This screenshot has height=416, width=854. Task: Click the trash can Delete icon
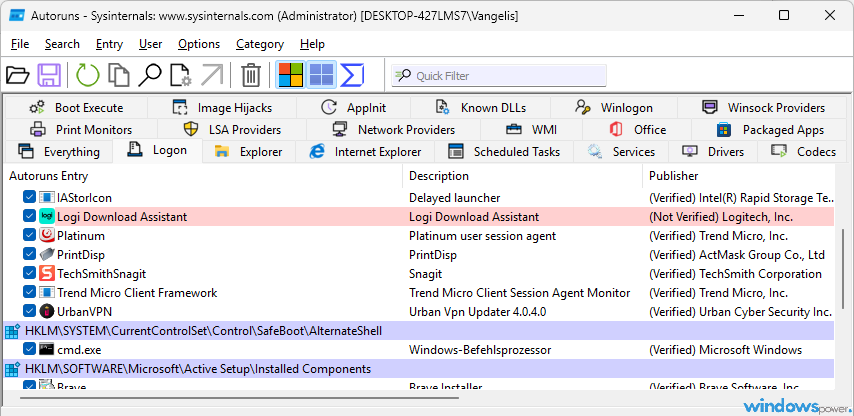pos(251,75)
